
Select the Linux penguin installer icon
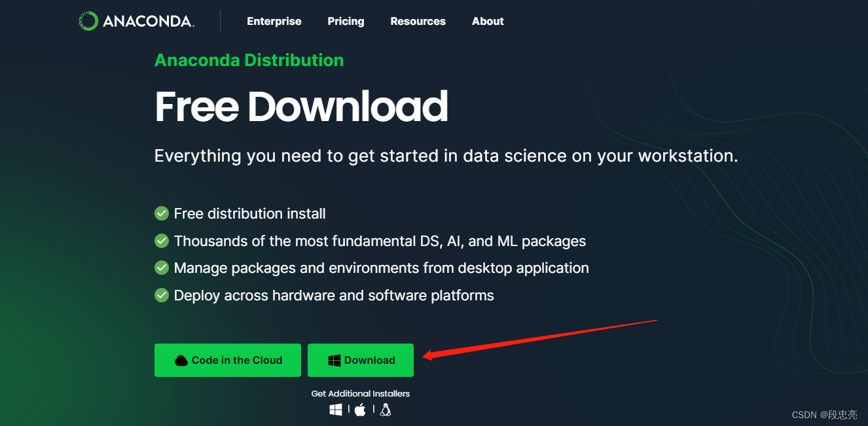(386, 410)
